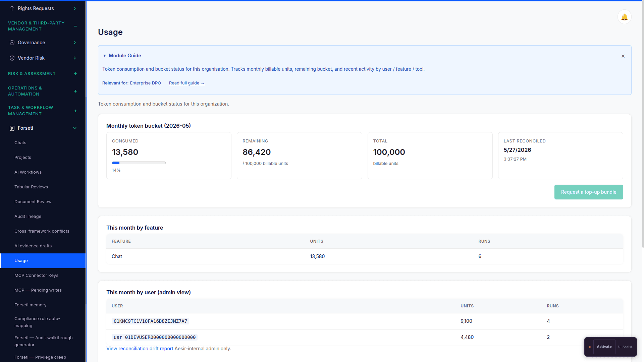This screenshot has height=362, width=644.
Task: Expand Operations & Automation section
Action: 75,91
